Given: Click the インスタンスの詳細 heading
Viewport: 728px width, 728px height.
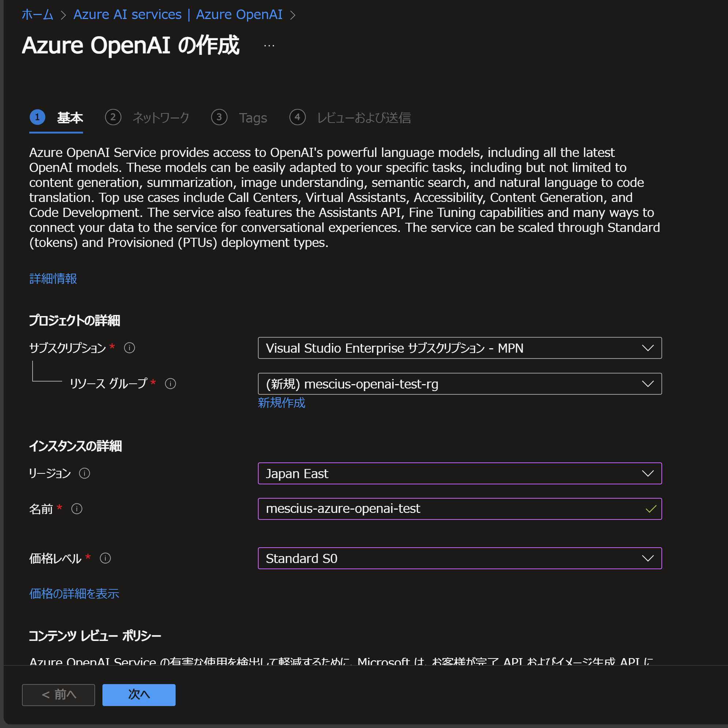Looking at the screenshot, I should tap(75, 446).
